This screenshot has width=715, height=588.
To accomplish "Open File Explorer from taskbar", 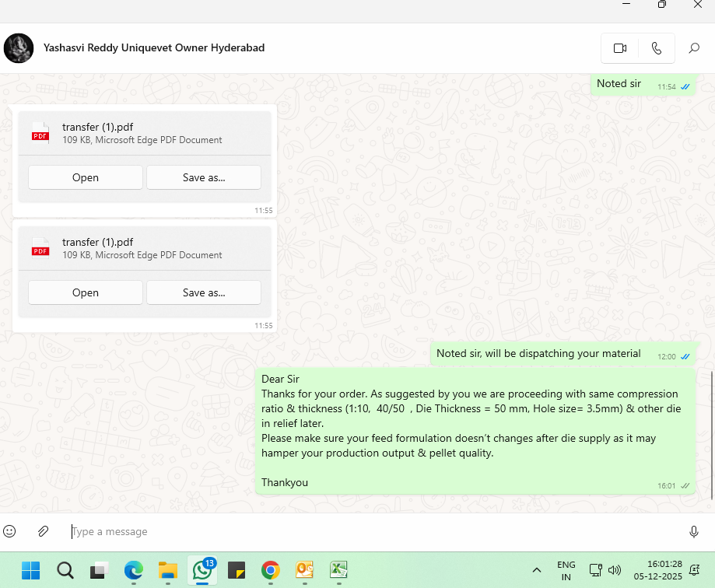I will click(x=168, y=570).
